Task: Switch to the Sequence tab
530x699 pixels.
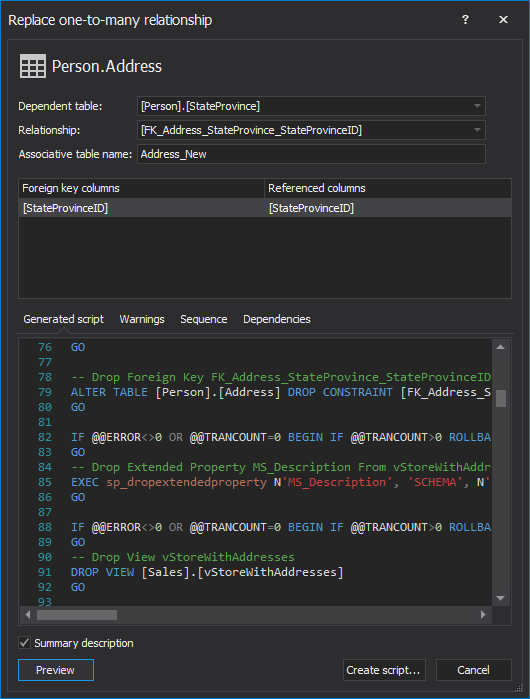Action: point(204,319)
